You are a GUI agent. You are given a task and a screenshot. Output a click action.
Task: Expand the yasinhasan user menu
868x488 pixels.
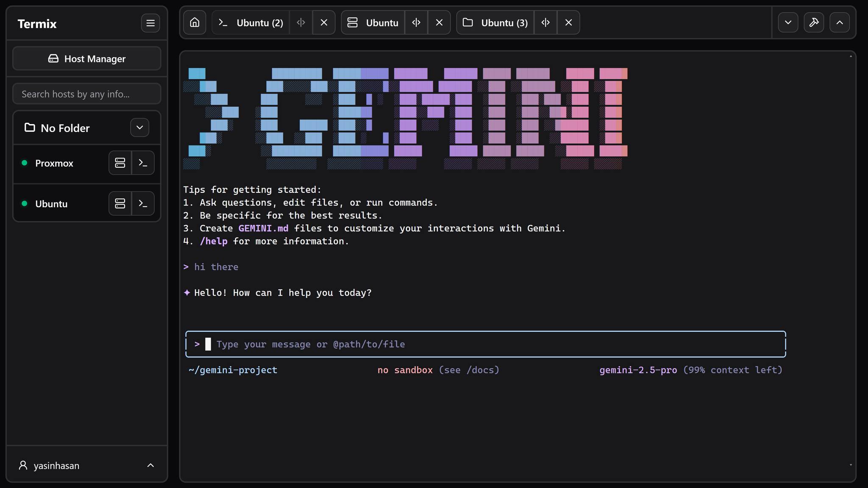tap(87, 466)
